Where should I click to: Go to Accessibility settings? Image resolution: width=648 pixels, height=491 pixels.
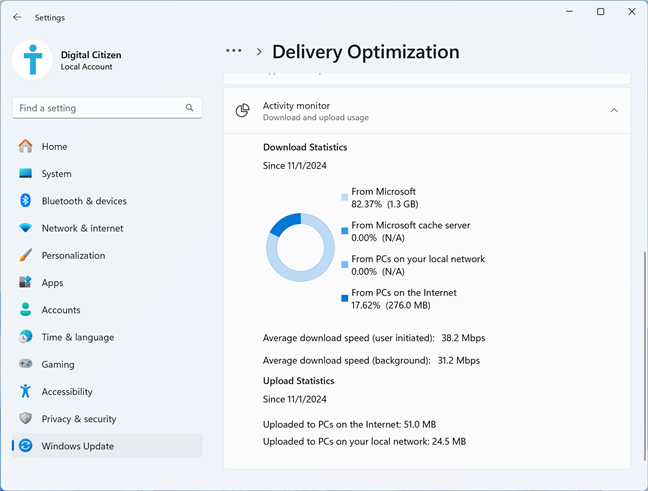107,391
